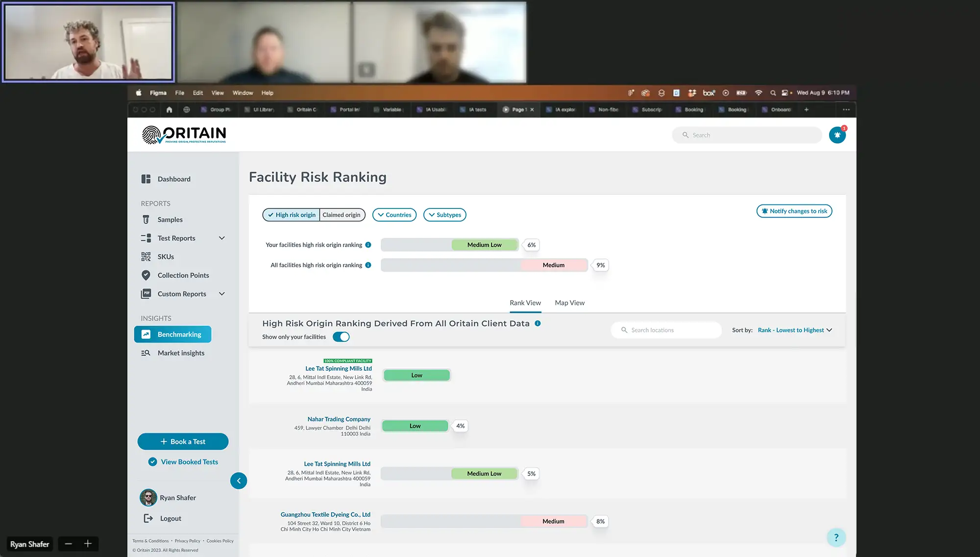Image resolution: width=980 pixels, height=557 pixels.
Task: Open the Dashboard from the sidebar
Action: click(x=175, y=178)
